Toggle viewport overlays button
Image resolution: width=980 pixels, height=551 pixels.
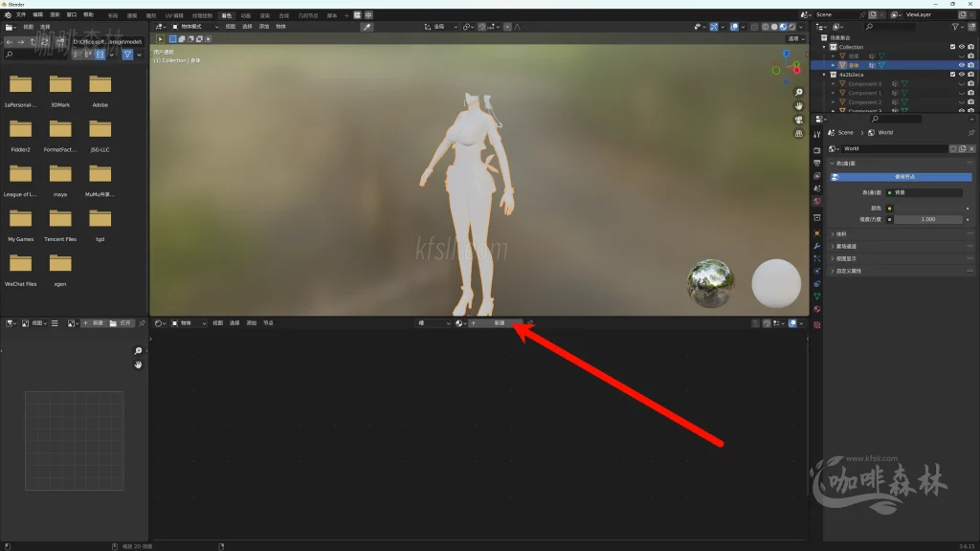point(734,27)
